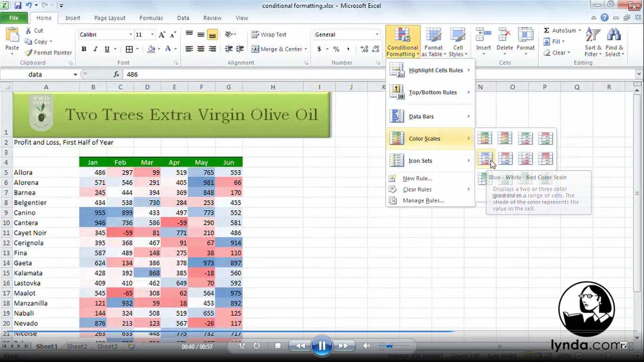Screen dimensions: 644x362
Task: Toggle middle vertical alignment
Action: pyautogui.click(x=201, y=34)
